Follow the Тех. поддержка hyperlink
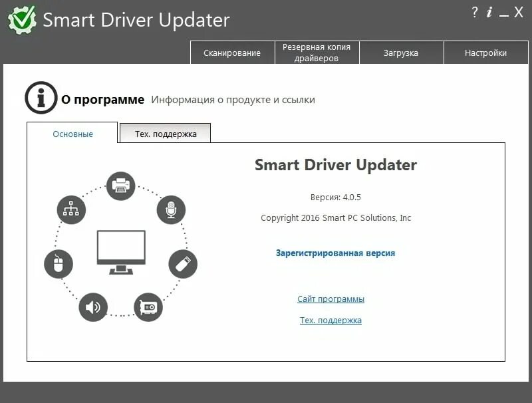This screenshot has height=403, width=532. (x=331, y=321)
